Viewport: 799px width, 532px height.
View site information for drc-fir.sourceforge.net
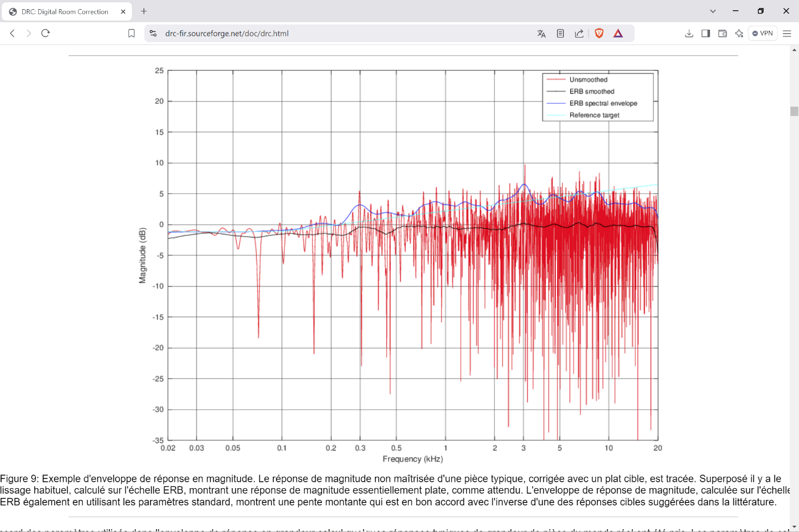coord(153,34)
